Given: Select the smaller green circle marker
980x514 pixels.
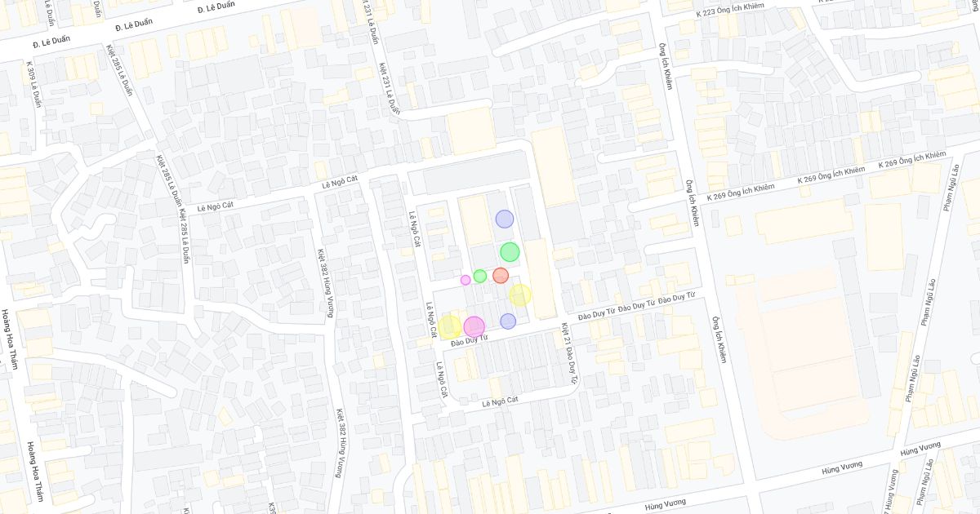Looking at the screenshot, I should tap(480, 276).
